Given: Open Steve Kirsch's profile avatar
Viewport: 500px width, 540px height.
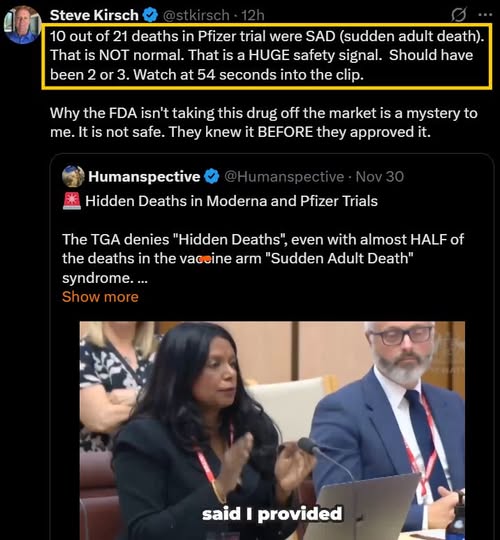Looking at the screenshot, I should coord(22,25).
